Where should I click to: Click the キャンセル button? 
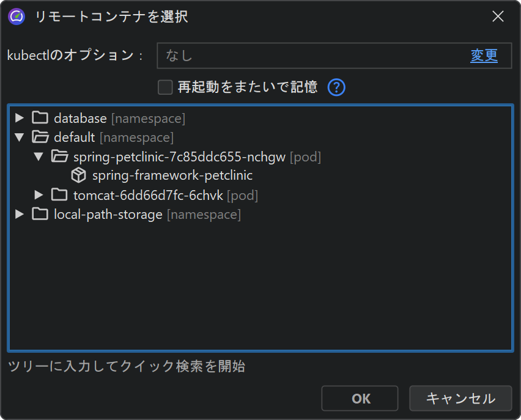tap(460, 399)
